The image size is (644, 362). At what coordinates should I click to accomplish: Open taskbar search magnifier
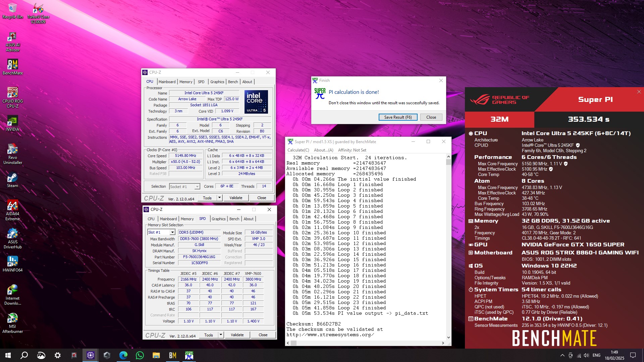tap(24, 355)
